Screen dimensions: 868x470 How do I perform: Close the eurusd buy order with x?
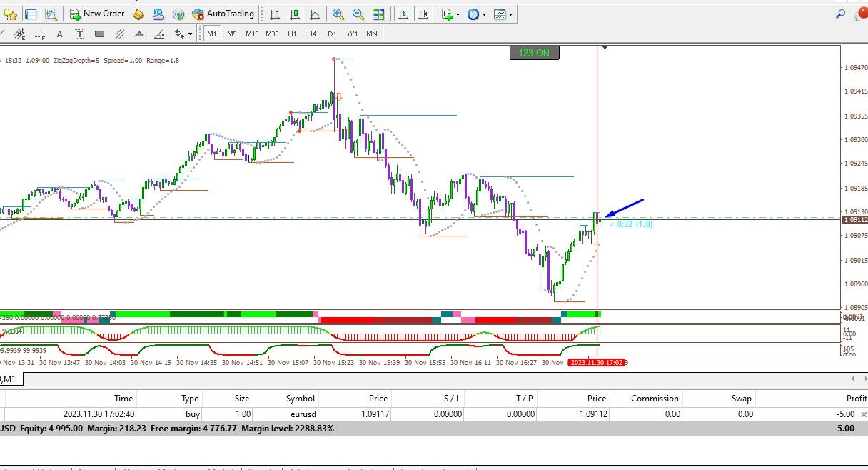[863, 414]
